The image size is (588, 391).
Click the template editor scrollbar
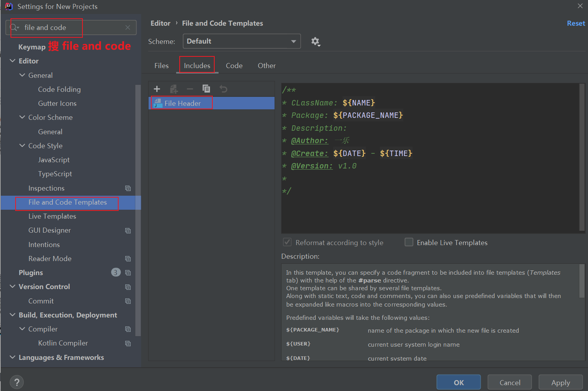point(582,157)
